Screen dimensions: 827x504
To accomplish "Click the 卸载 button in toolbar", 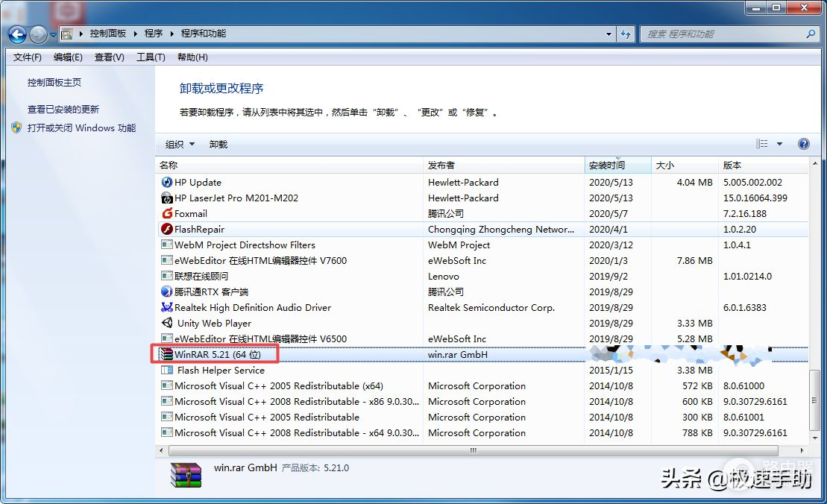I will 218,144.
